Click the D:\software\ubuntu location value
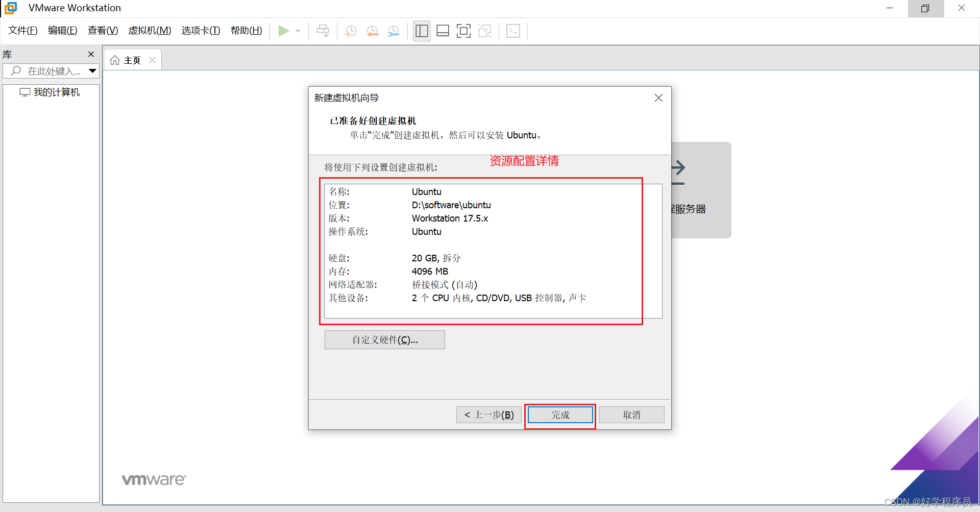Image resolution: width=980 pixels, height=512 pixels. point(451,205)
